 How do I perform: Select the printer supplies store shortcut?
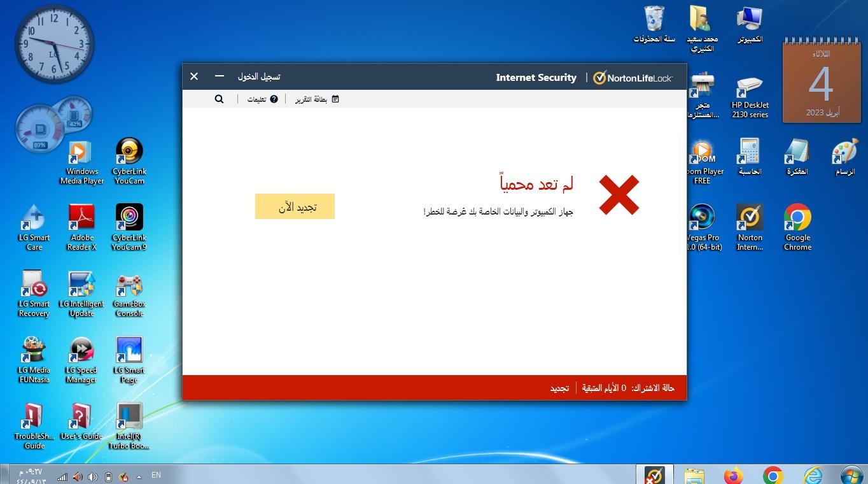[x=702, y=96]
